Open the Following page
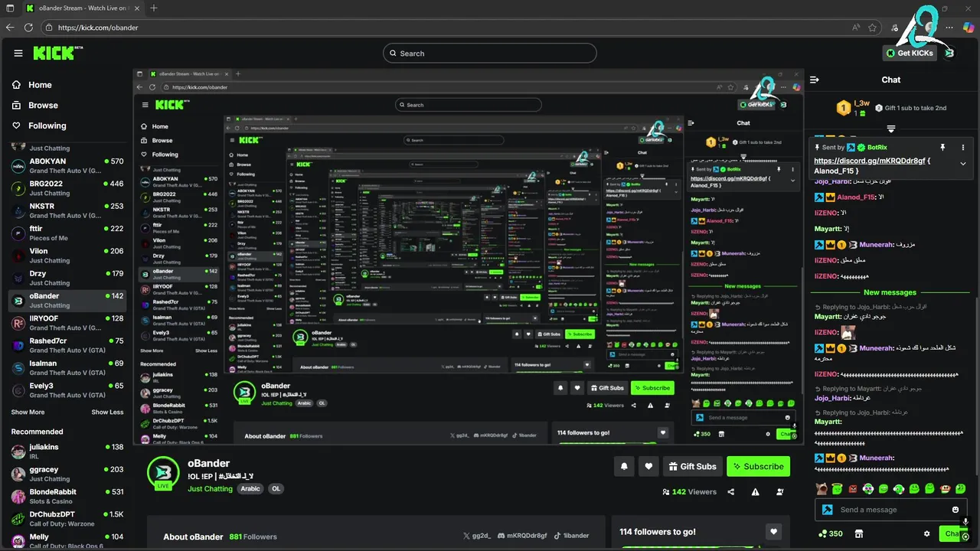 [47, 126]
